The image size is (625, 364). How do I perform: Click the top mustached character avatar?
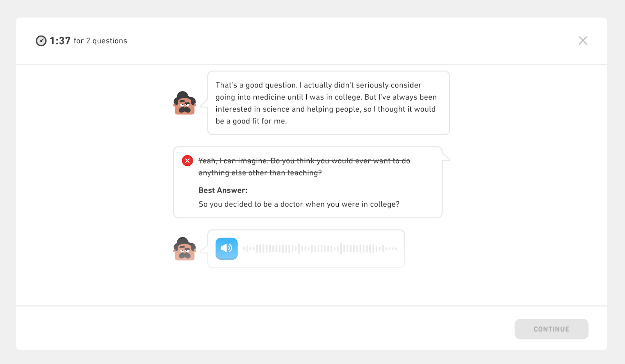pos(184,103)
